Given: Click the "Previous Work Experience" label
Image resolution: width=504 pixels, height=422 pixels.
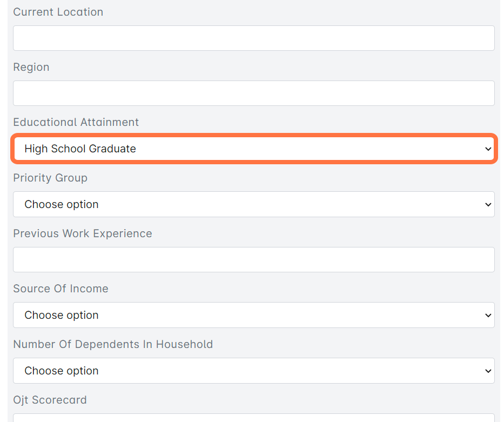Looking at the screenshot, I should 83,233.
